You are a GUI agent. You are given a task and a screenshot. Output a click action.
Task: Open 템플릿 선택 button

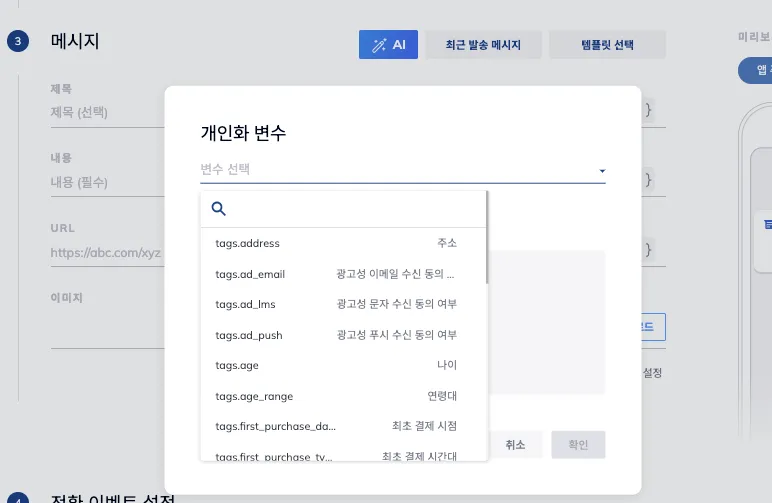(607, 45)
